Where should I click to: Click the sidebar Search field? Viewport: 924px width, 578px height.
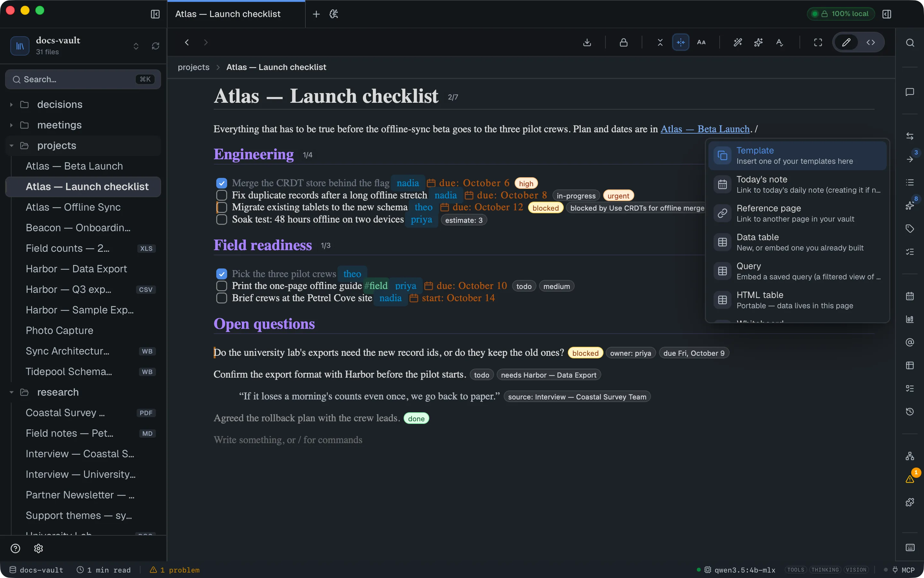coord(83,80)
